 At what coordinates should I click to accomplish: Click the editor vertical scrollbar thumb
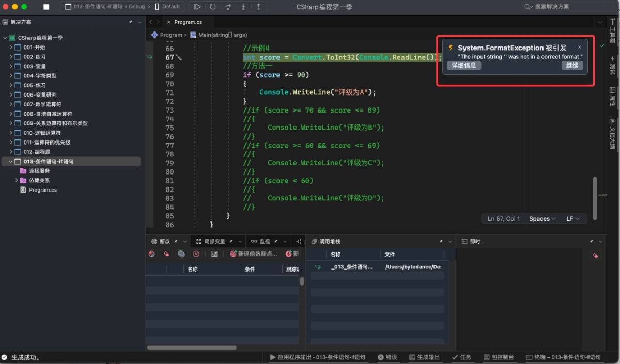595,198
